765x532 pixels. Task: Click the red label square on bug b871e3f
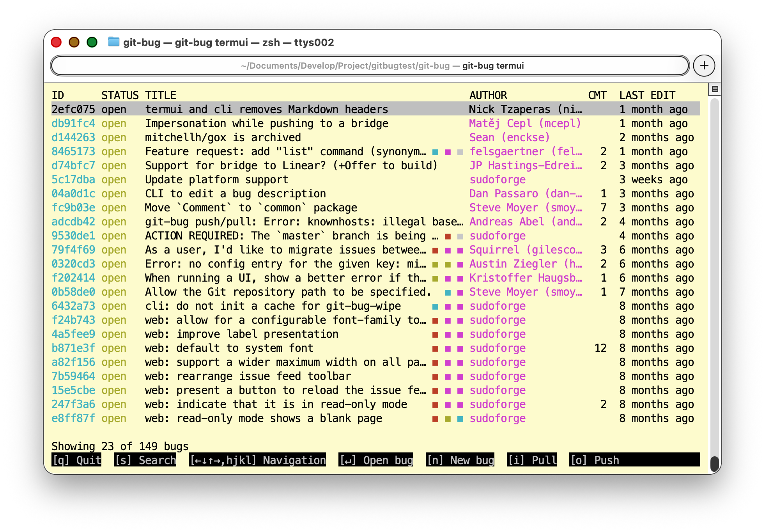pyautogui.click(x=436, y=349)
